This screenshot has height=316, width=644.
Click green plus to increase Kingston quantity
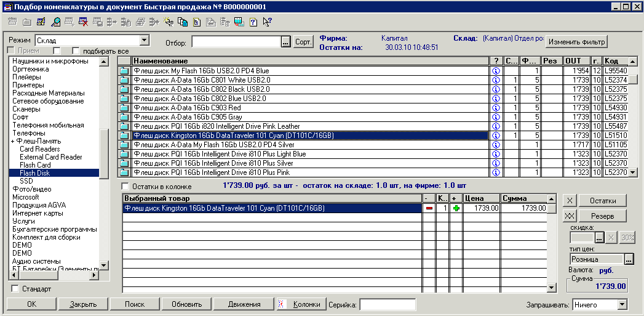456,209
